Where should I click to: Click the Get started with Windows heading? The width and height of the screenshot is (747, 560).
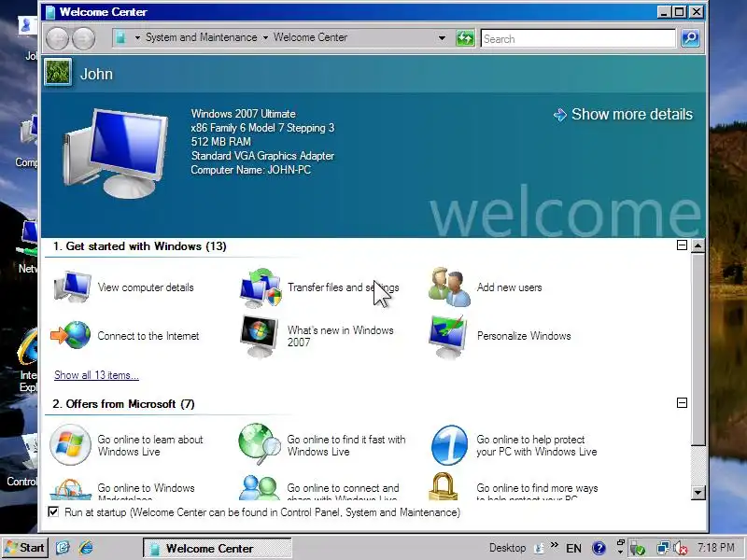[139, 246]
